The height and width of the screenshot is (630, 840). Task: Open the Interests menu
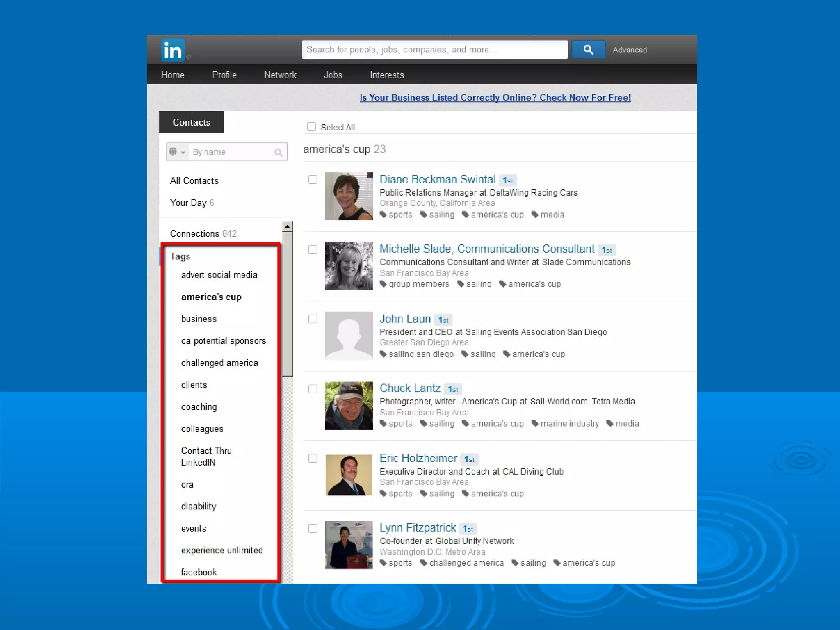(x=387, y=75)
